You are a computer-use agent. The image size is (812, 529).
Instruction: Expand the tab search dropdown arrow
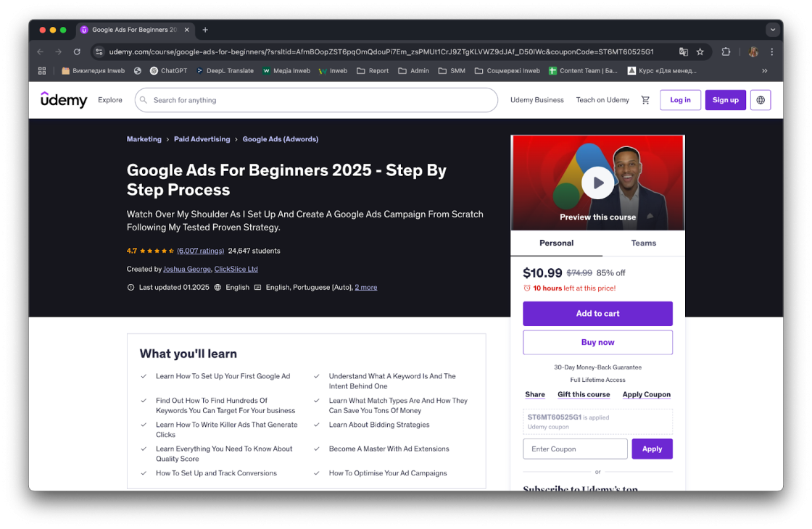click(773, 30)
